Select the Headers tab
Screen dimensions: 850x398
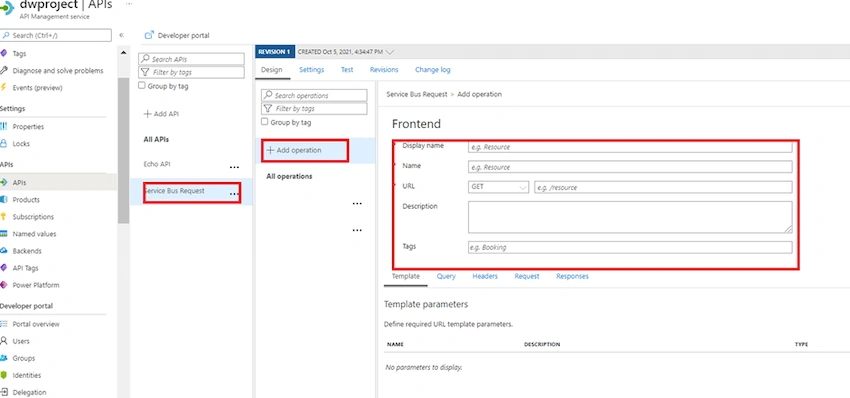tap(485, 276)
